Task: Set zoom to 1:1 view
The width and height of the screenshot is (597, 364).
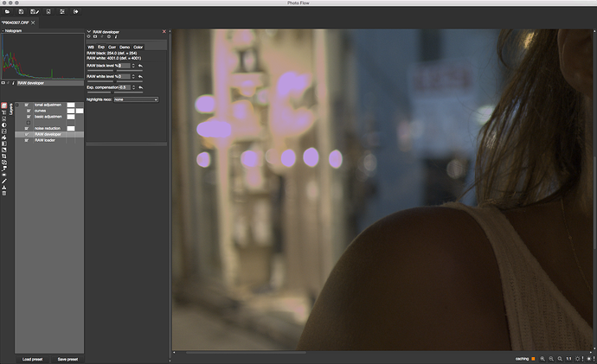Action: click(x=568, y=358)
